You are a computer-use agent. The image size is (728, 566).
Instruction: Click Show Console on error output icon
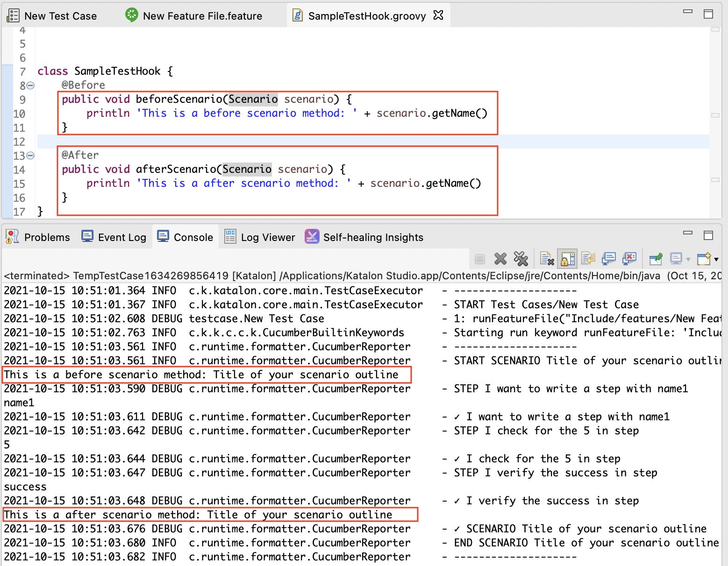pos(629,259)
